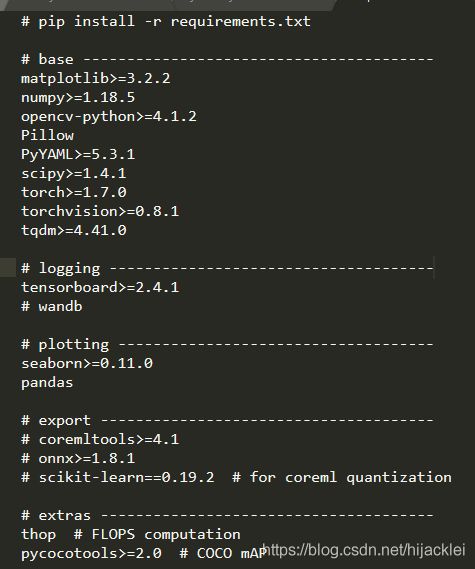Click the numpy>=1.18.5 line
The image size is (475, 569).
(78, 97)
